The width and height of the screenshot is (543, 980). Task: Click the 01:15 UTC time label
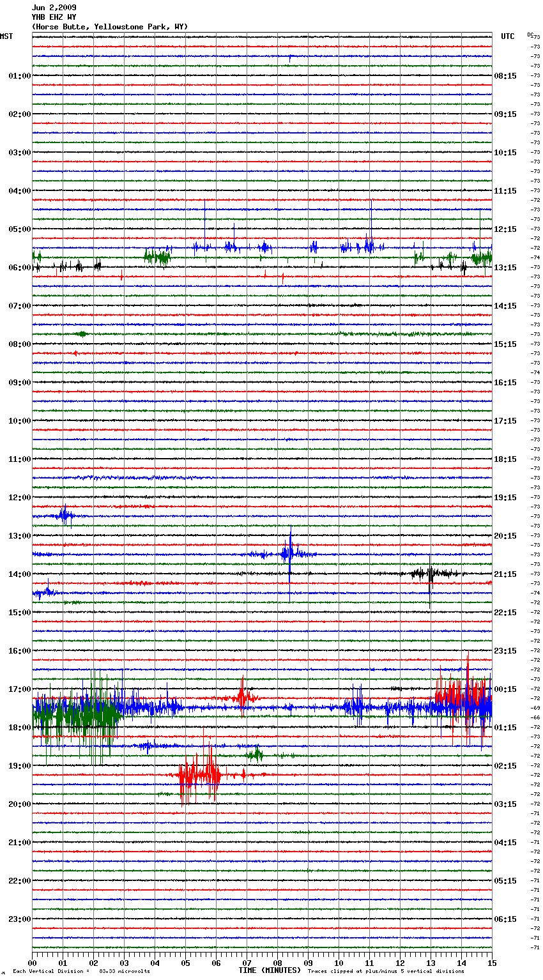coord(505,728)
